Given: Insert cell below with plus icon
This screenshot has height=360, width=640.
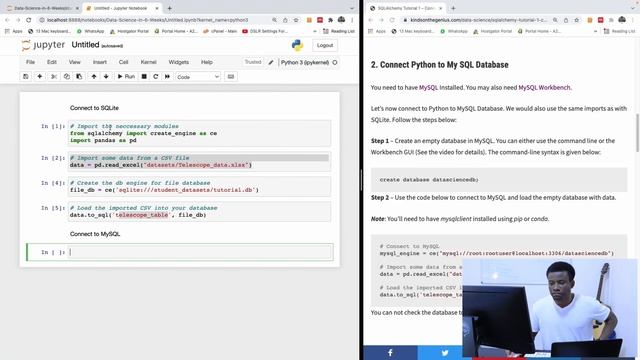Looking at the screenshot, I should tap(40, 77).
